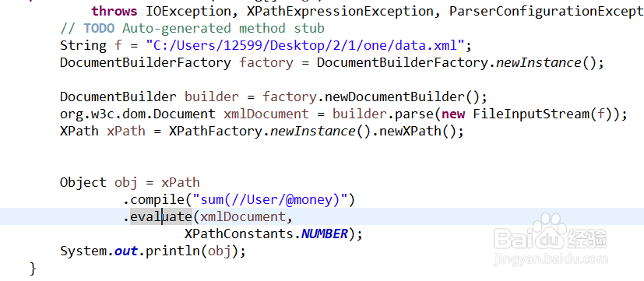The width and height of the screenshot is (644, 281).
Task: Click "newXPath()" method call
Action: pyautogui.click(x=418, y=131)
